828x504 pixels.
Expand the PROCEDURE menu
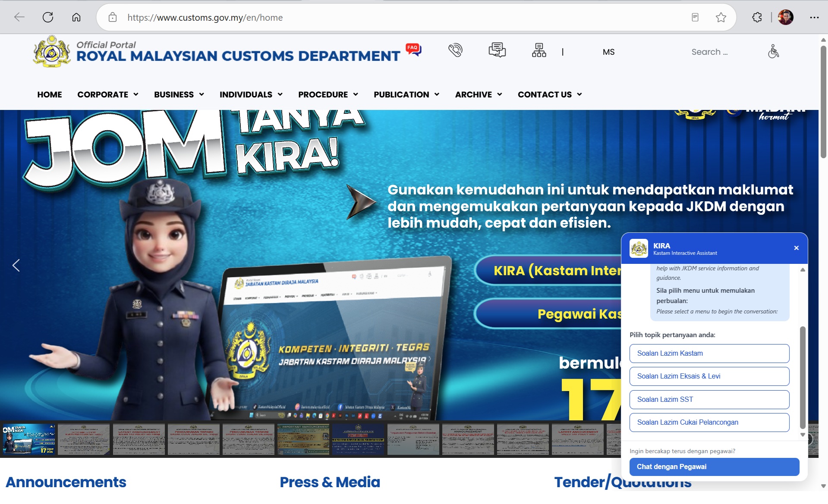[328, 94]
